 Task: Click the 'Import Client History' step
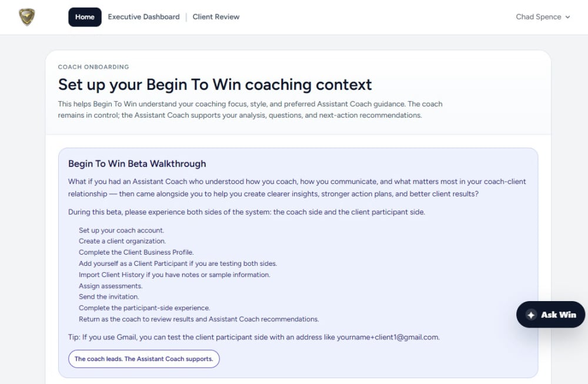point(175,275)
